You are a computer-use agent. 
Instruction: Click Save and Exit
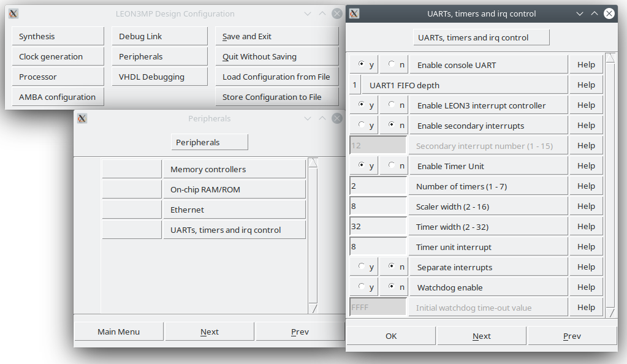[x=276, y=36]
